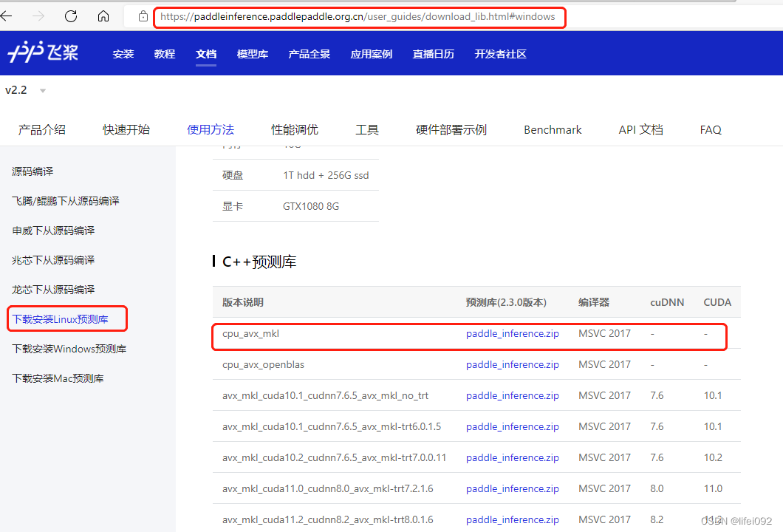
Task: Download paddle_inference.zip for cpu_avx_mkl
Action: tap(513, 334)
